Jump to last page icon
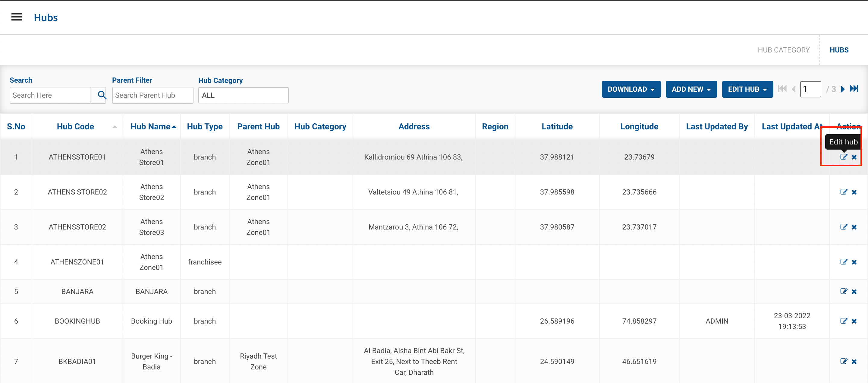 tap(854, 89)
